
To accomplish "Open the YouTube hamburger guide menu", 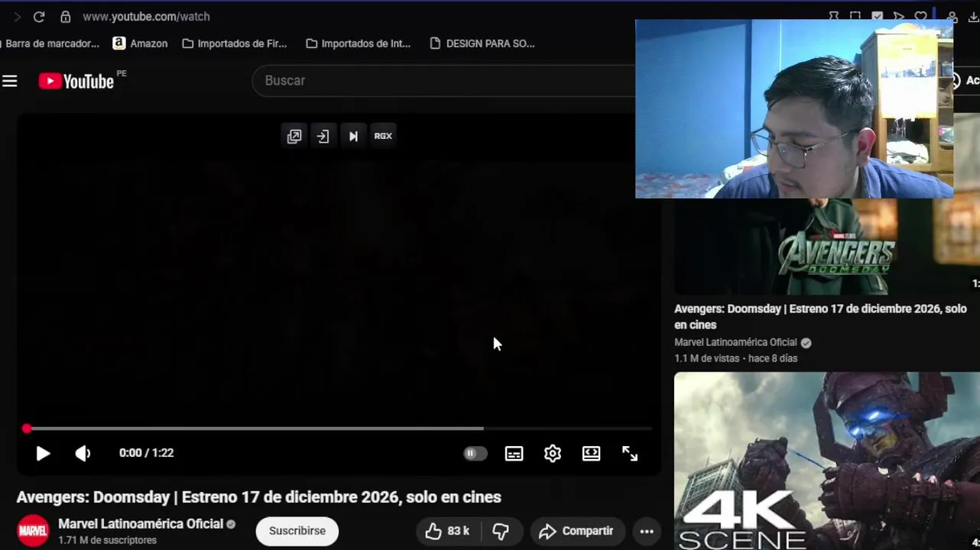I will (x=10, y=81).
